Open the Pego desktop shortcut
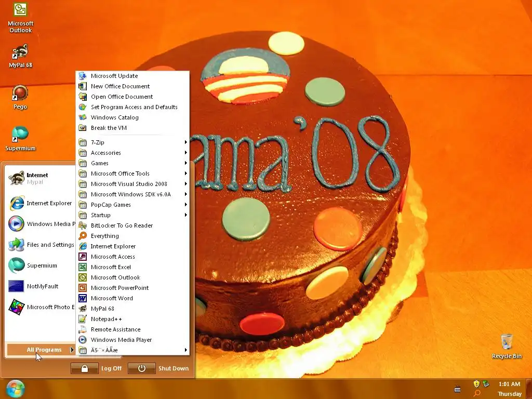The height and width of the screenshot is (399, 532). pyautogui.click(x=20, y=97)
